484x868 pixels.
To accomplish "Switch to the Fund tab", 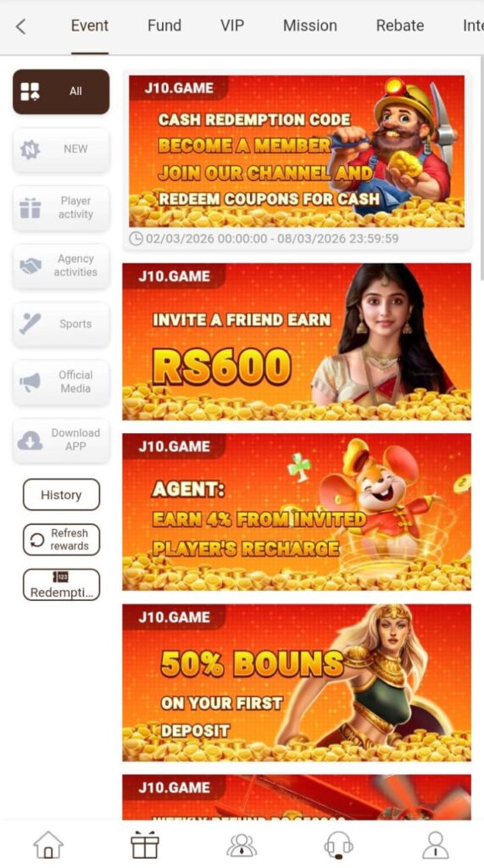I will pos(164,25).
